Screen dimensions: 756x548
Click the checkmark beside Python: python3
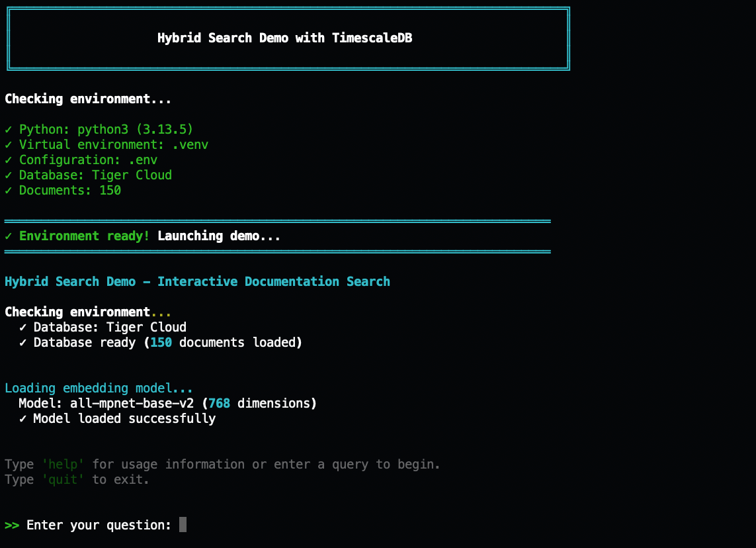9,130
